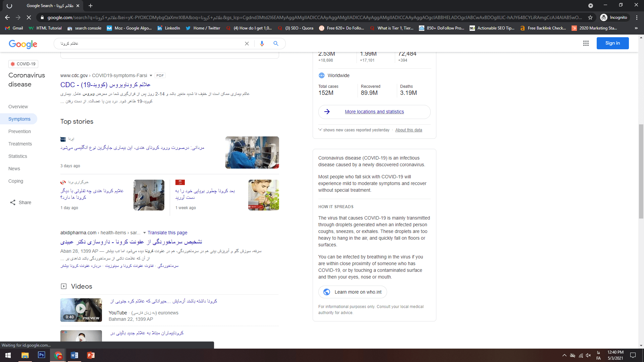Click the browser back arrow

[7, 17]
